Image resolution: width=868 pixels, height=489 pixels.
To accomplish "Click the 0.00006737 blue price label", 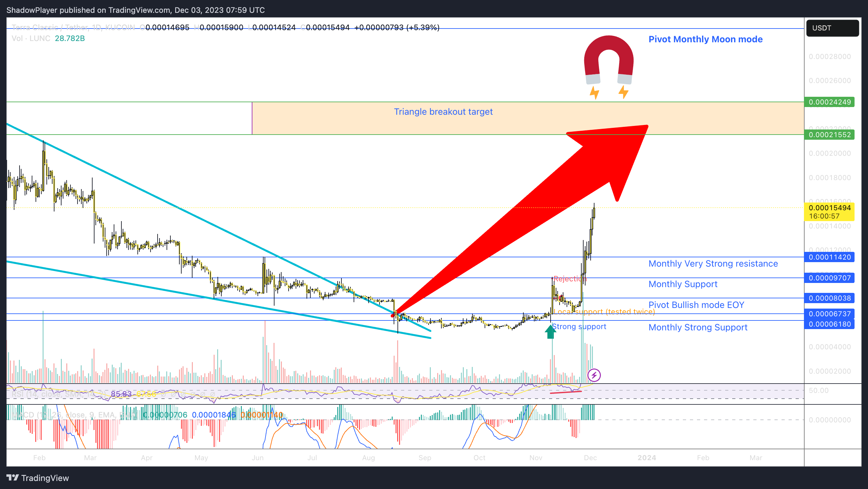I will click(829, 314).
